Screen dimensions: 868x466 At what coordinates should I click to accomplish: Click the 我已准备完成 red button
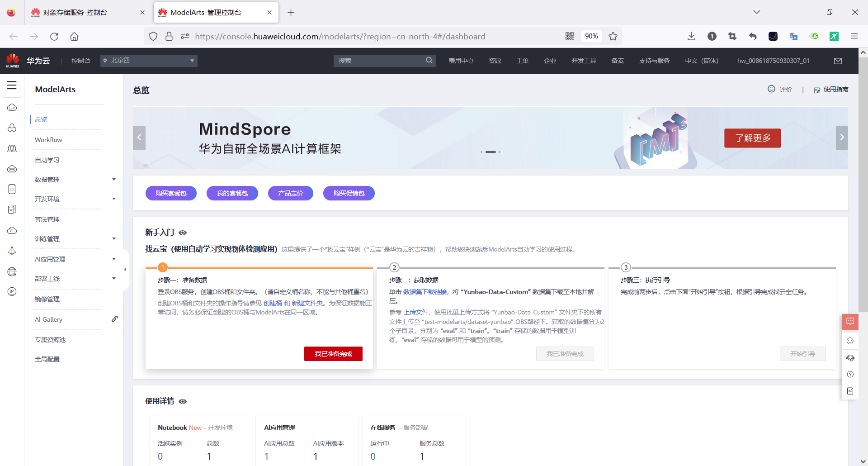point(333,354)
